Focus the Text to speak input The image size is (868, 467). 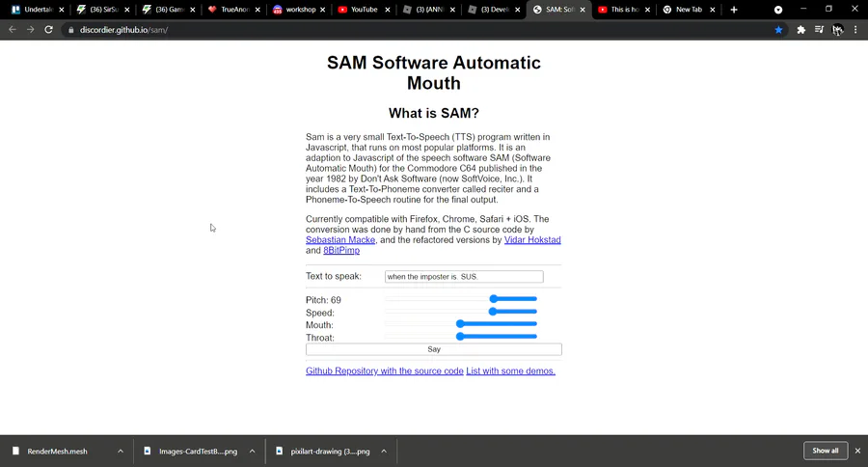[x=464, y=276]
